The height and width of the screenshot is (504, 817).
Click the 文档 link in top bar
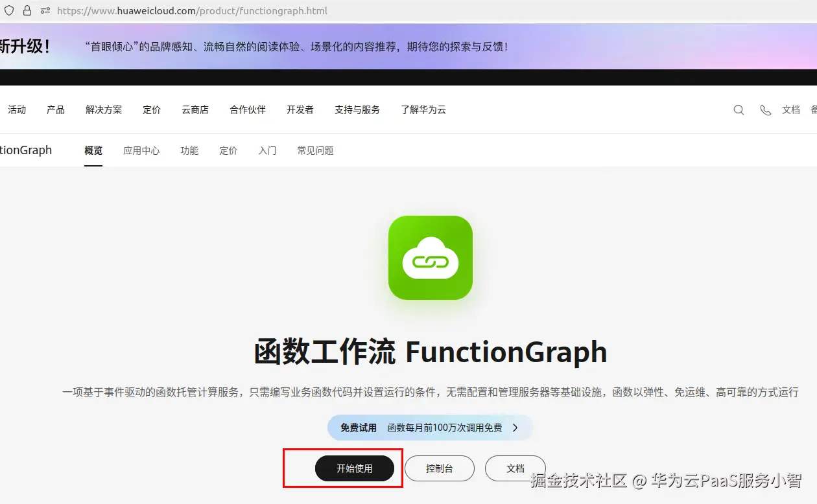point(791,109)
